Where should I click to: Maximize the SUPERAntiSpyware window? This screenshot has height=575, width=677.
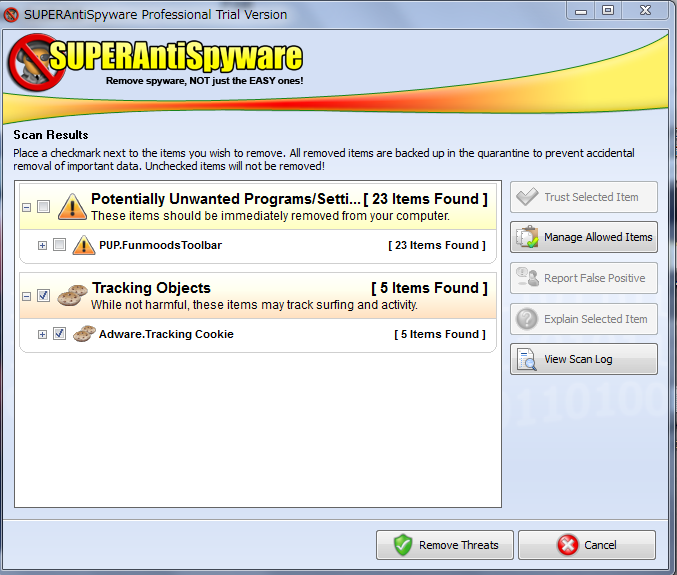click(x=607, y=10)
